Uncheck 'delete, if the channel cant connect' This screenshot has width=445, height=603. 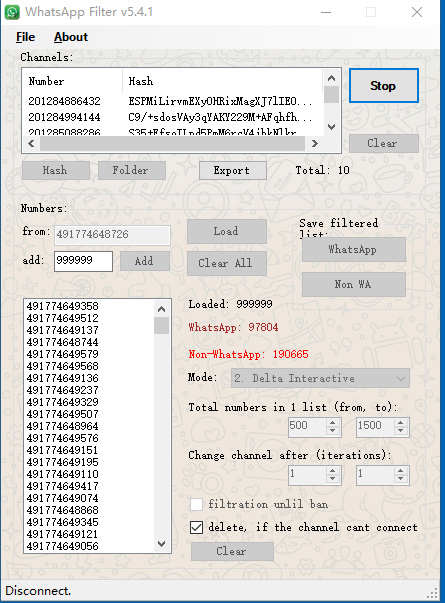click(x=197, y=527)
